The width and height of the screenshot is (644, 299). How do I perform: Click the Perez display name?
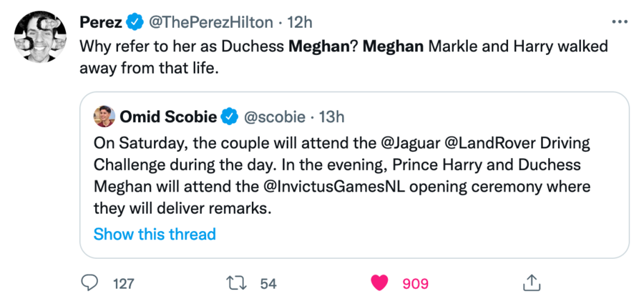99,23
